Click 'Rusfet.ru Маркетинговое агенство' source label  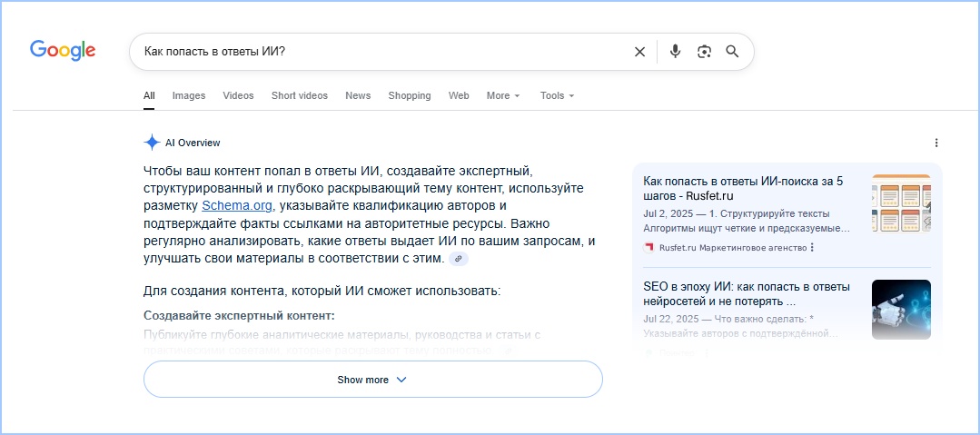click(x=732, y=248)
